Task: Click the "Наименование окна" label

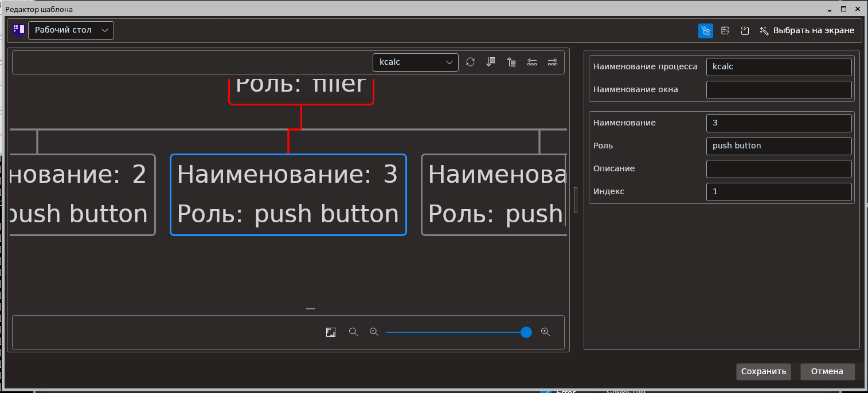Action: pos(636,89)
